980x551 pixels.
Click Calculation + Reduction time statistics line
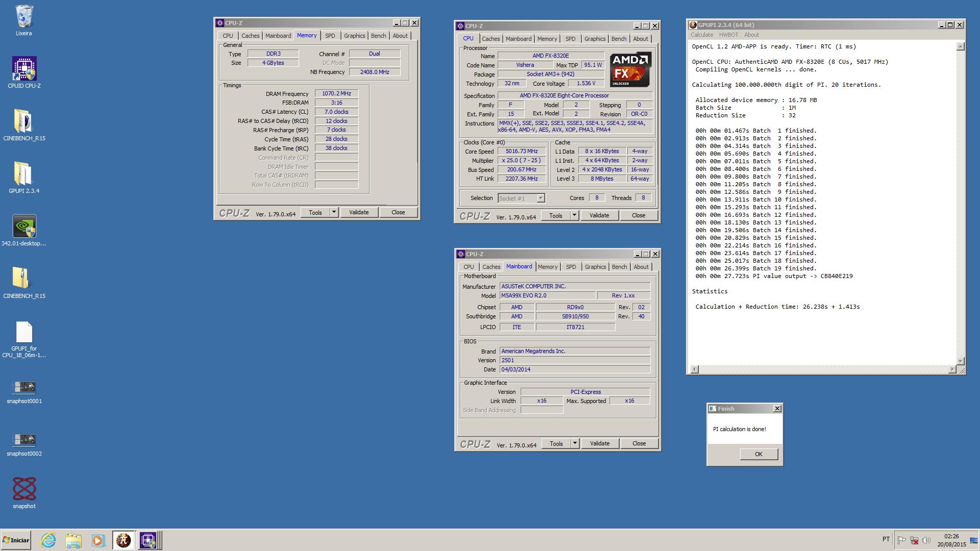point(777,307)
